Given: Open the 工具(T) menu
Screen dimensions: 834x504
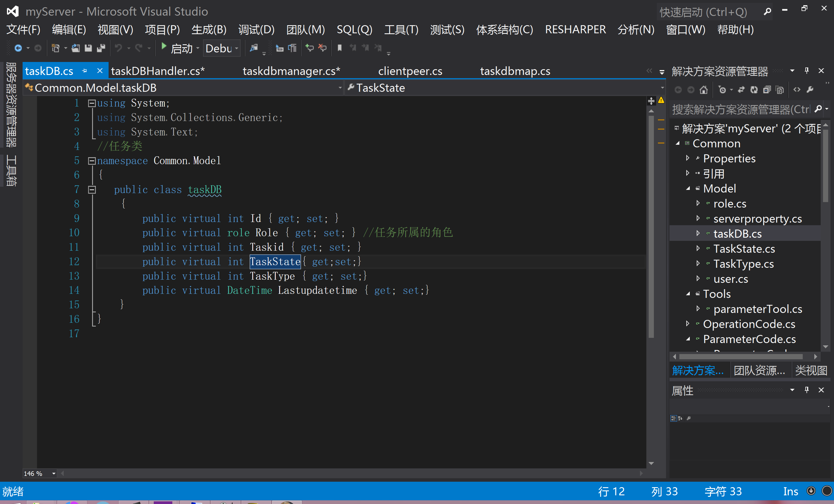Looking at the screenshot, I should [401, 30].
